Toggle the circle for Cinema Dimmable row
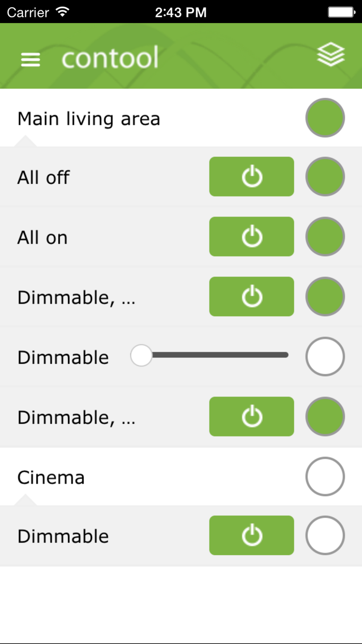The height and width of the screenshot is (644, 362). coord(325,535)
